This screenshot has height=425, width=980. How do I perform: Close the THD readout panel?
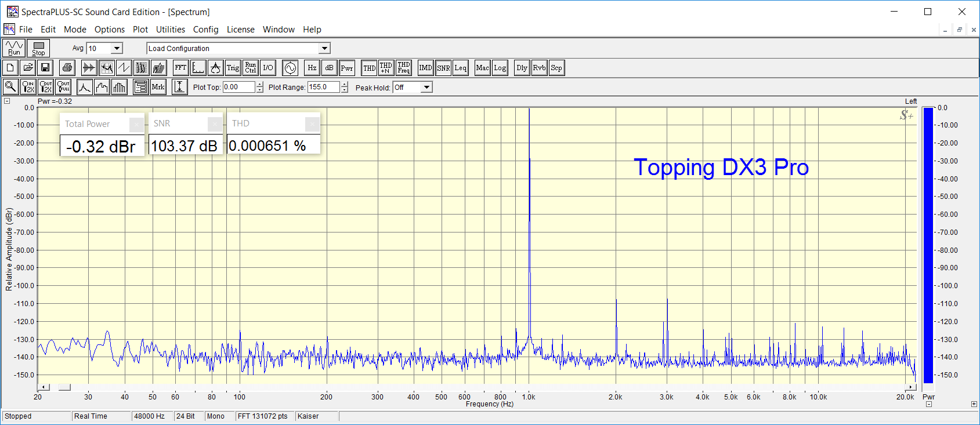point(312,123)
